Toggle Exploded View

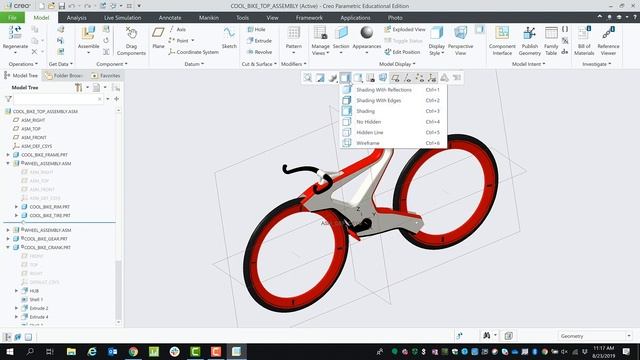(404, 29)
